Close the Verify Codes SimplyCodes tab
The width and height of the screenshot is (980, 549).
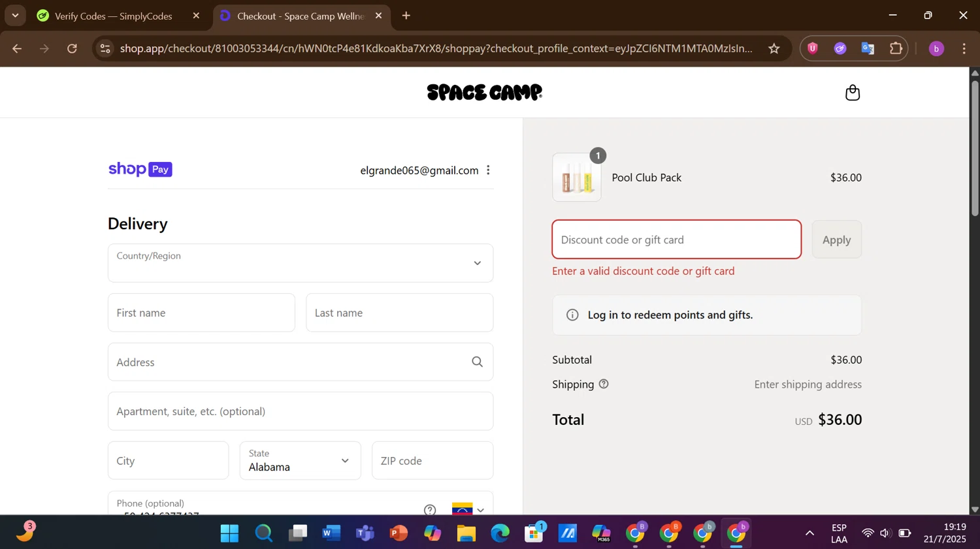pos(196,16)
